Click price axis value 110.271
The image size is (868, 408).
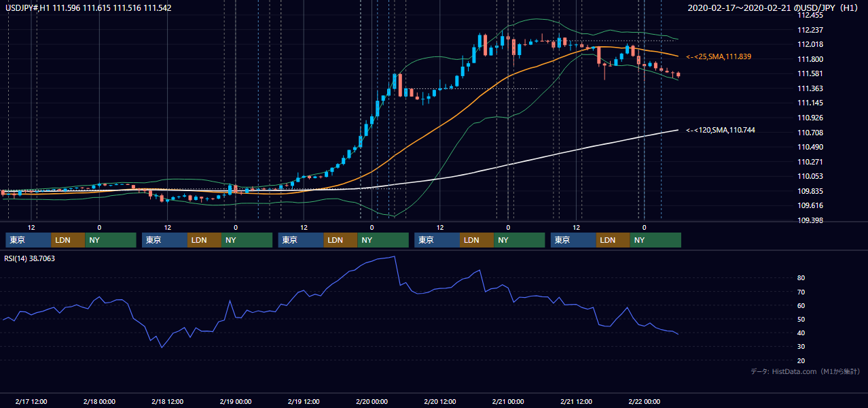click(809, 162)
